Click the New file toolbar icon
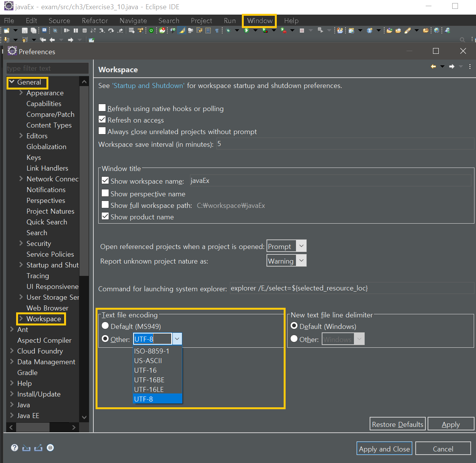The image size is (476, 463). pyautogui.click(x=7, y=30)
